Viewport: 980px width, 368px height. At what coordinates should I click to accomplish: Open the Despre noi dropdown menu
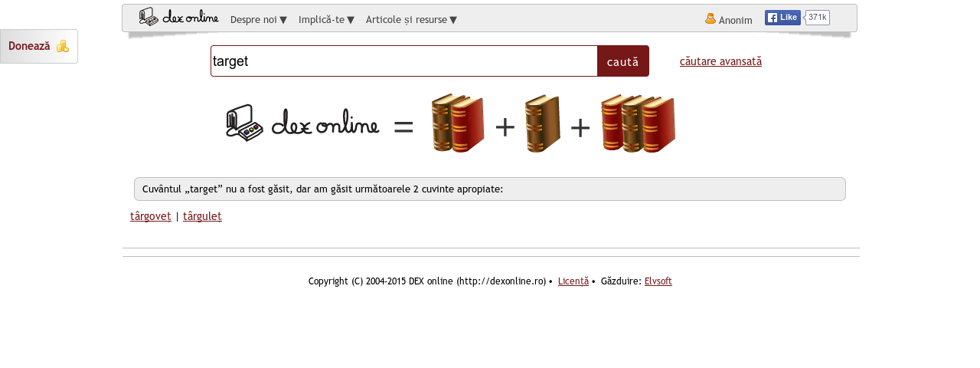(x=259, y=20)
